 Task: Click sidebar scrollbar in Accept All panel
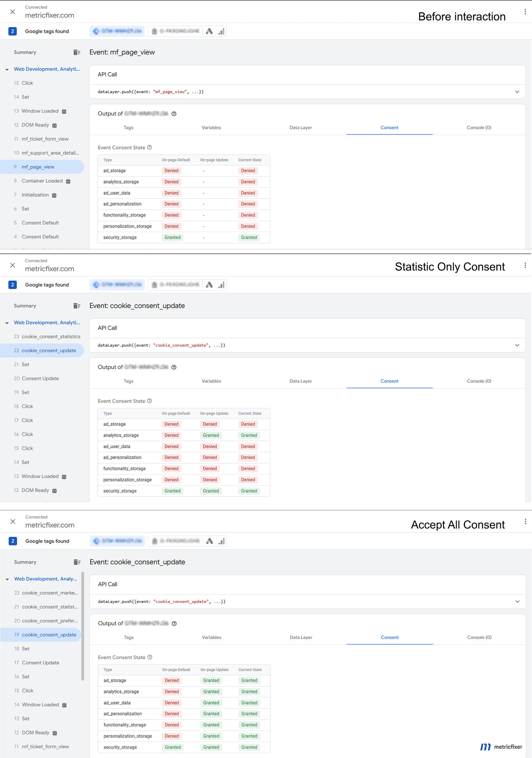tap(83, 626)
